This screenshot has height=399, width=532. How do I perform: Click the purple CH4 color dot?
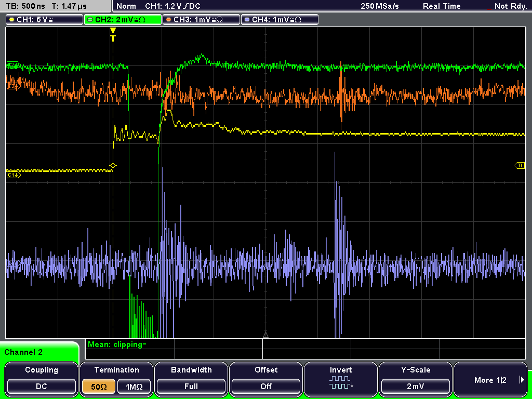coord(247,20)
